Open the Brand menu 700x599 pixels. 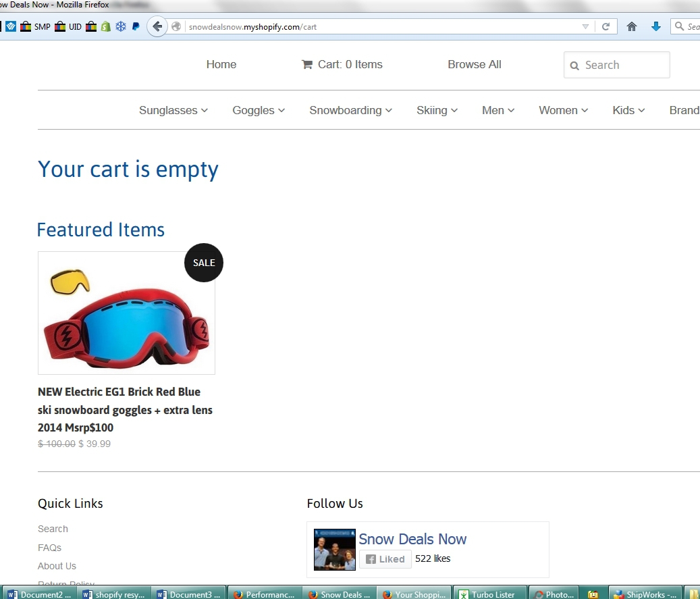[684, 110]
